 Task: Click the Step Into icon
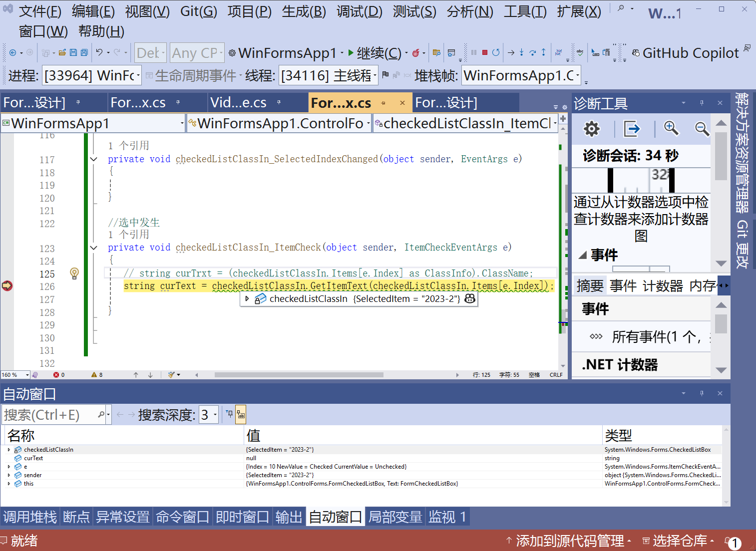521,52
